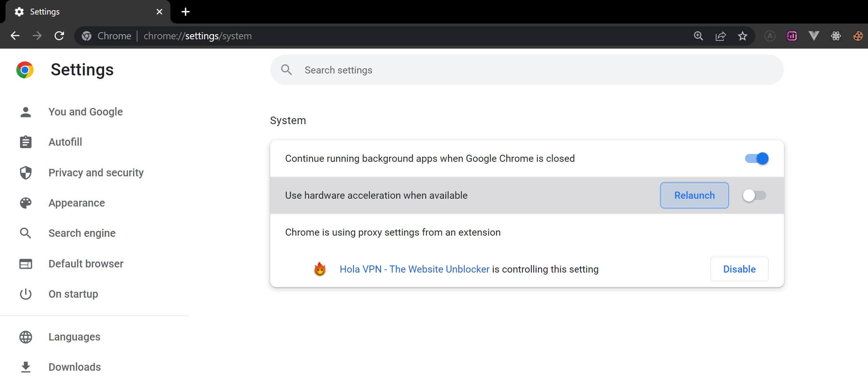
Task: Open Languages settings
Action: 74,337
